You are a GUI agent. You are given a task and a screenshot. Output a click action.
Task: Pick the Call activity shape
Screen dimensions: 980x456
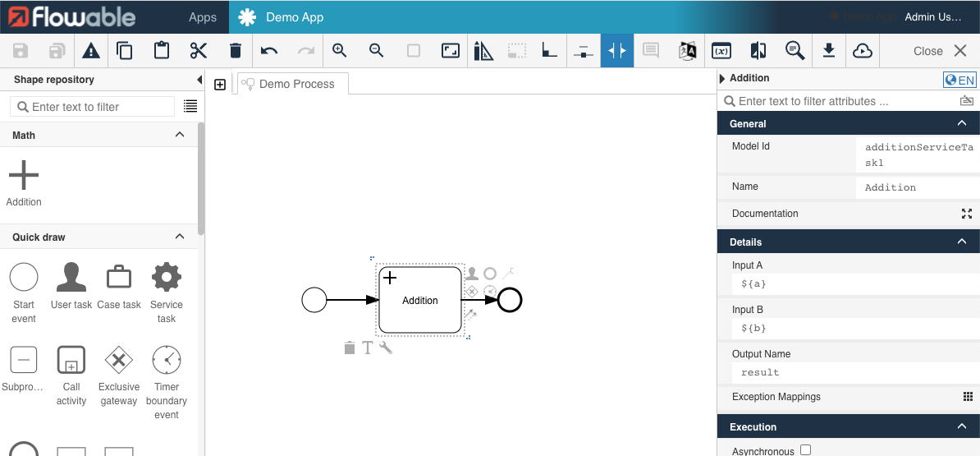coord(71,375)
